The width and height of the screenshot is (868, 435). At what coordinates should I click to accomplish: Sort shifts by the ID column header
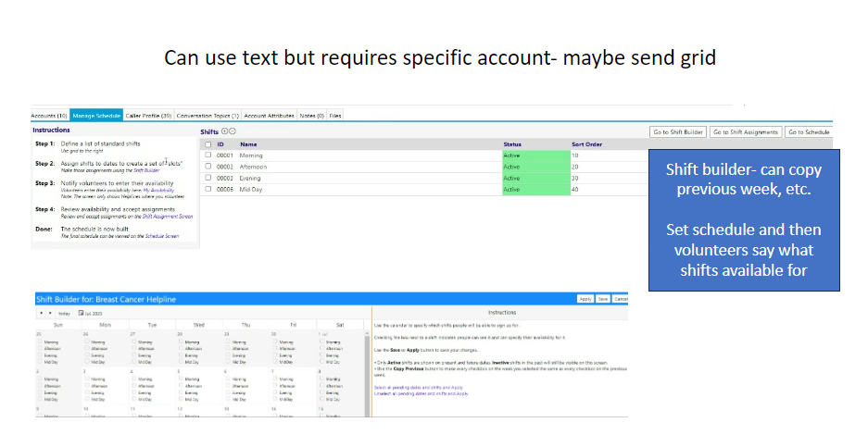pos(220,144)
